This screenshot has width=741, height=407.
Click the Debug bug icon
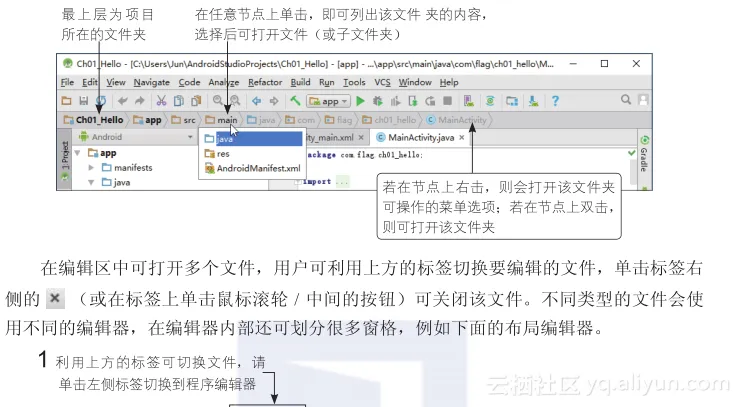coord(378,101)
